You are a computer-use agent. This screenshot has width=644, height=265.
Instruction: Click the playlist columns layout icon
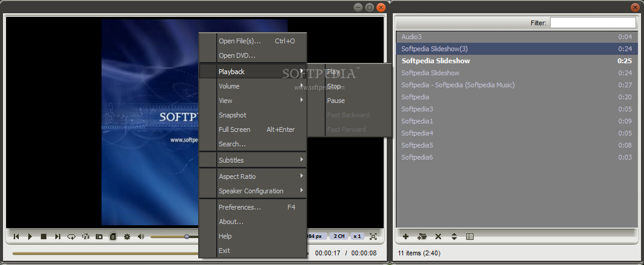[470, 236]
